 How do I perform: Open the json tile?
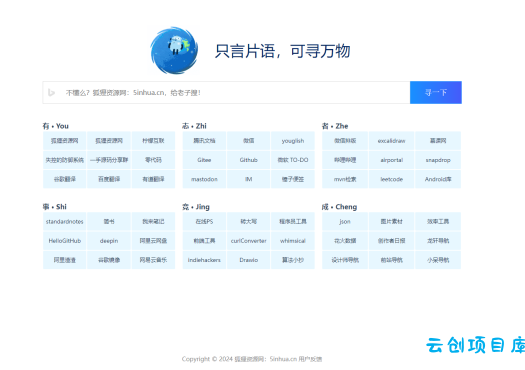345,221
